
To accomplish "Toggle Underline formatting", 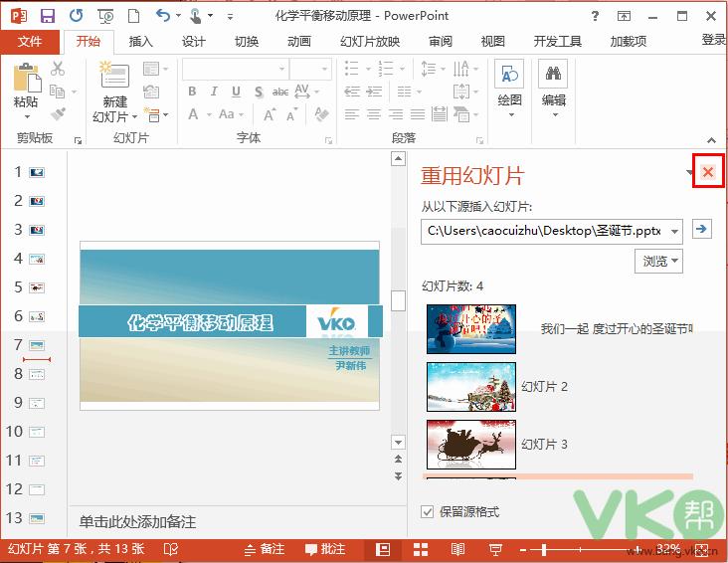I will [x=236, y=92].
